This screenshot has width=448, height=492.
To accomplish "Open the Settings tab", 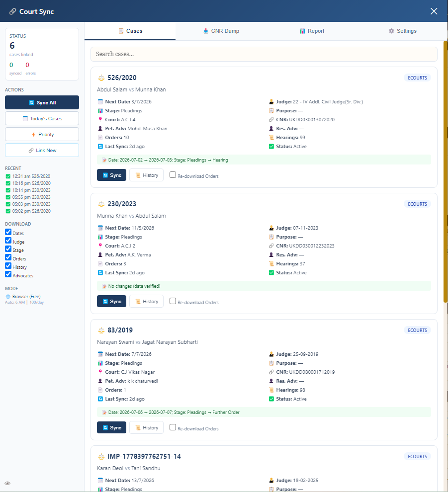I will pyautogui.click(x=402, y=31).
